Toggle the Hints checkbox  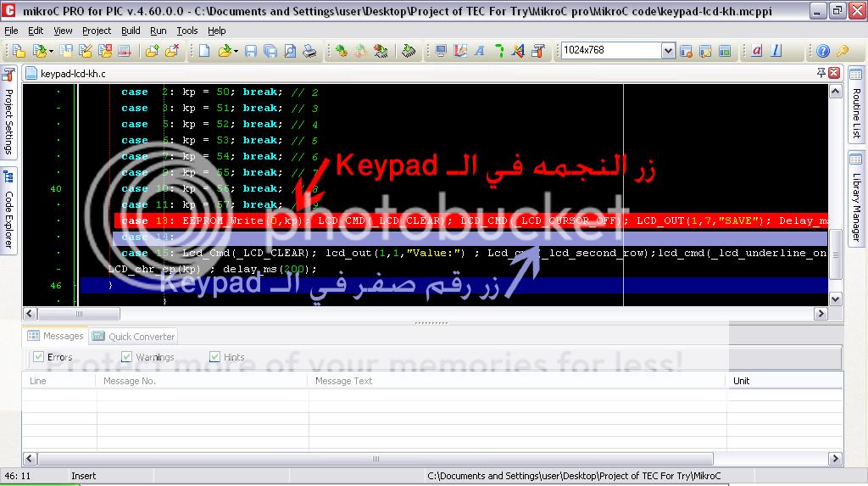pyautogui.click(x=215, y=357)
